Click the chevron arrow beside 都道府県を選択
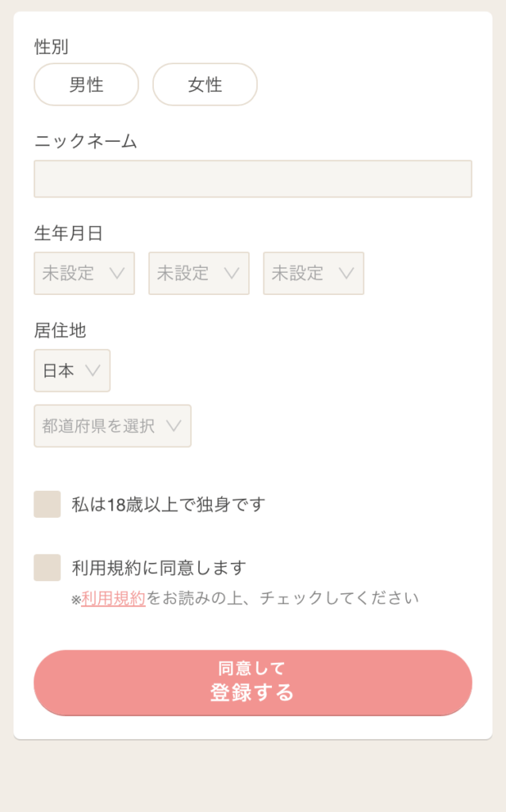Screen dimensions: 506x812 [x=174, y=426]
